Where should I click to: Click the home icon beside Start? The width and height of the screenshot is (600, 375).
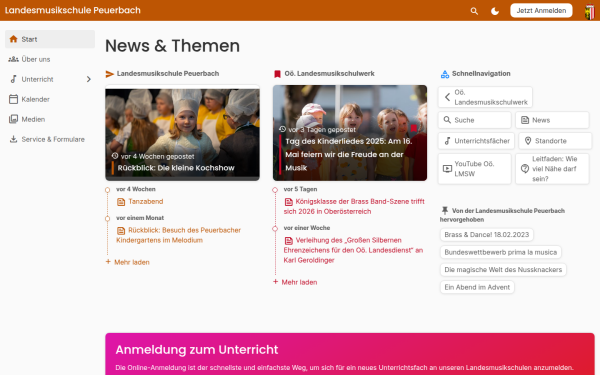point(13,39)
